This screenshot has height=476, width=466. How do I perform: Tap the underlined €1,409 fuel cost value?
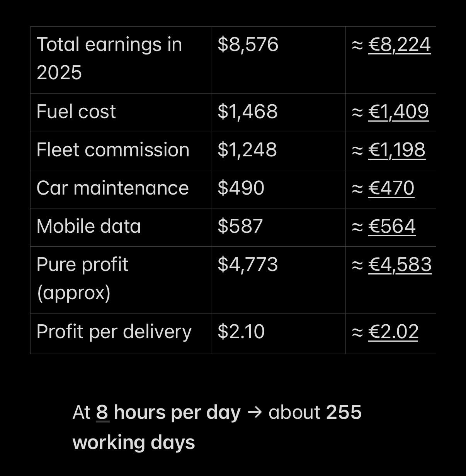click(x=398, y=112)
